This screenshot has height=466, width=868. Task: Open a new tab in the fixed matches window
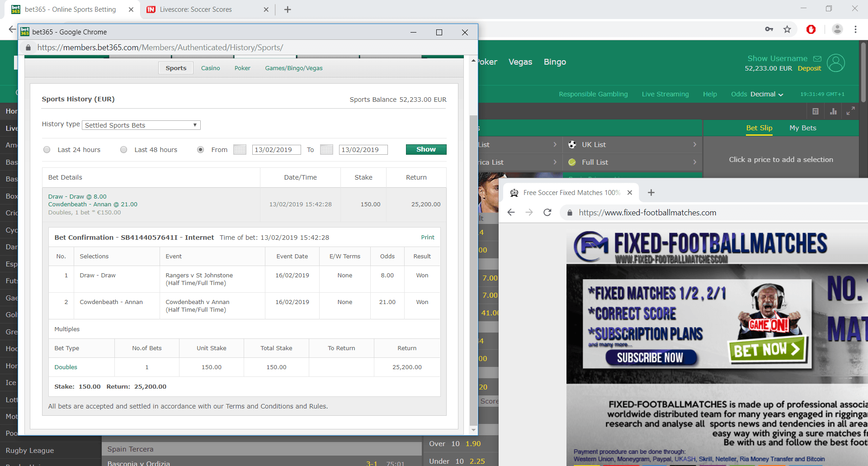pyautogui.click(x=651, y=193)
